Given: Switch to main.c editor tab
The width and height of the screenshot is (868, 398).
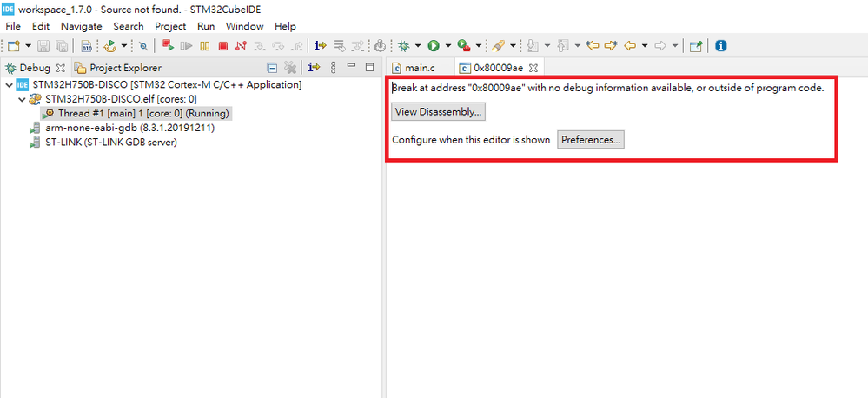Looking at the screenshot, I should (421, 68).
